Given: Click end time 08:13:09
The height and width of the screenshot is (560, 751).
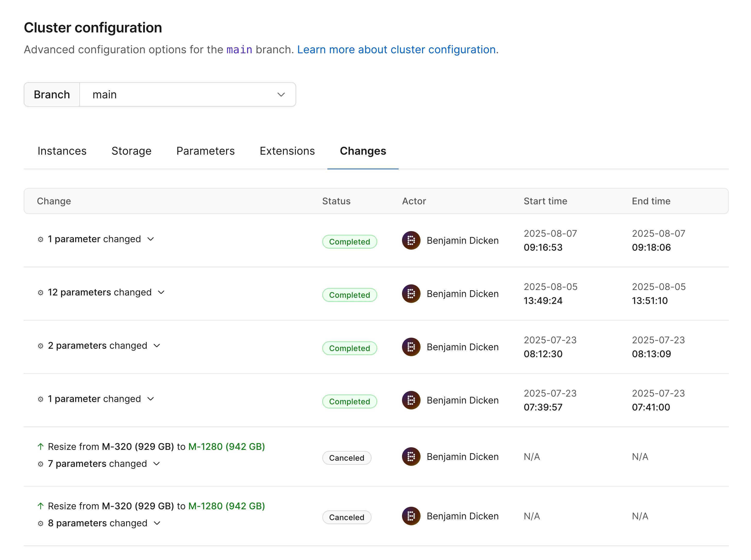Looking at the screenshot, I should (x=651, y=354).
